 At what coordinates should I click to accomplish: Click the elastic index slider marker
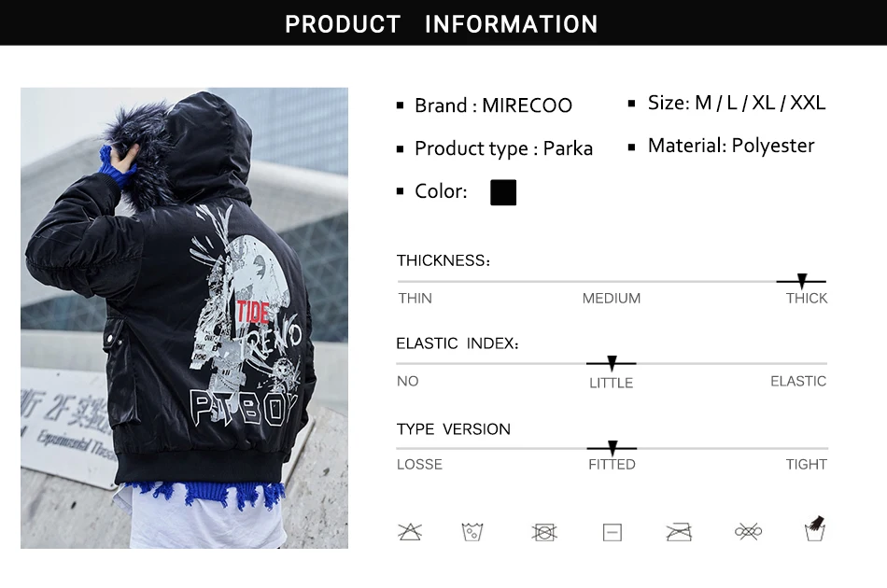(612, 362)
